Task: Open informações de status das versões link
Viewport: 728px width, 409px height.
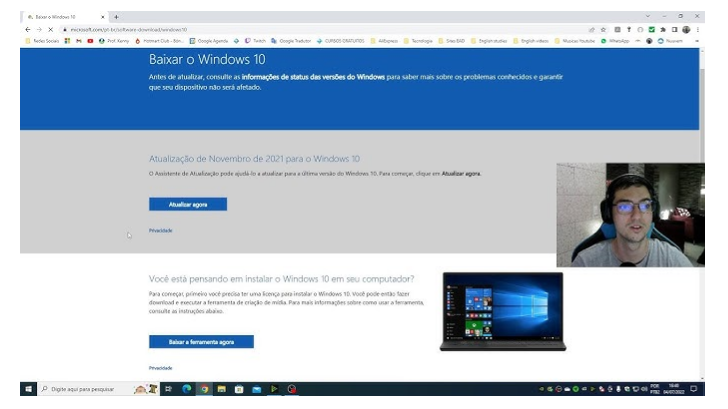Action: click(313, 77)
